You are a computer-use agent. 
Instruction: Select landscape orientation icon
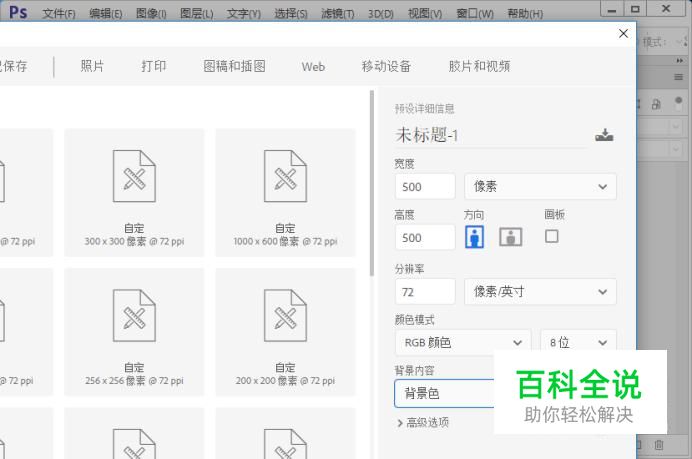511,237
